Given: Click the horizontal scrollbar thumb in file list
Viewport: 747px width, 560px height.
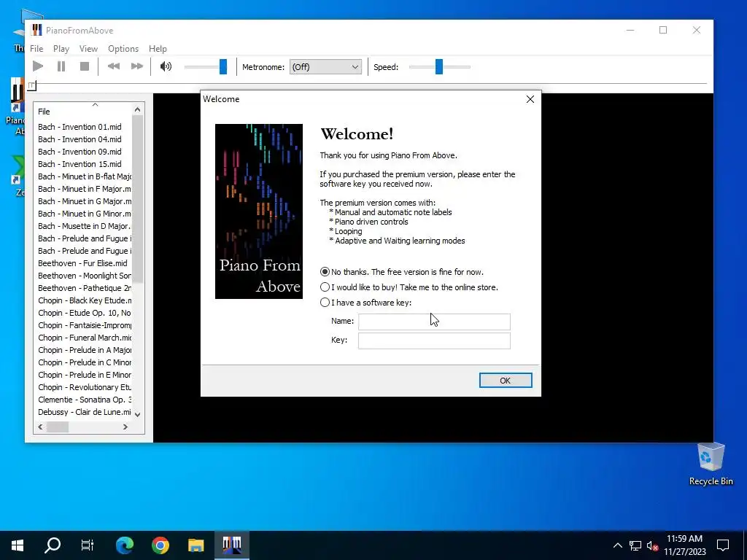Looking at the screenshot, I should [x=58, y=427].
